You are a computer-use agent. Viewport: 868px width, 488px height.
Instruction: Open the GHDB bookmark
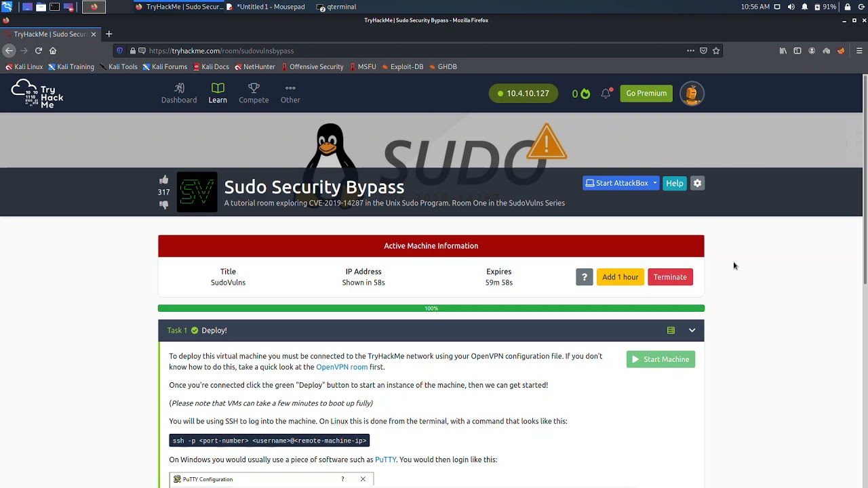coord(443,66)
